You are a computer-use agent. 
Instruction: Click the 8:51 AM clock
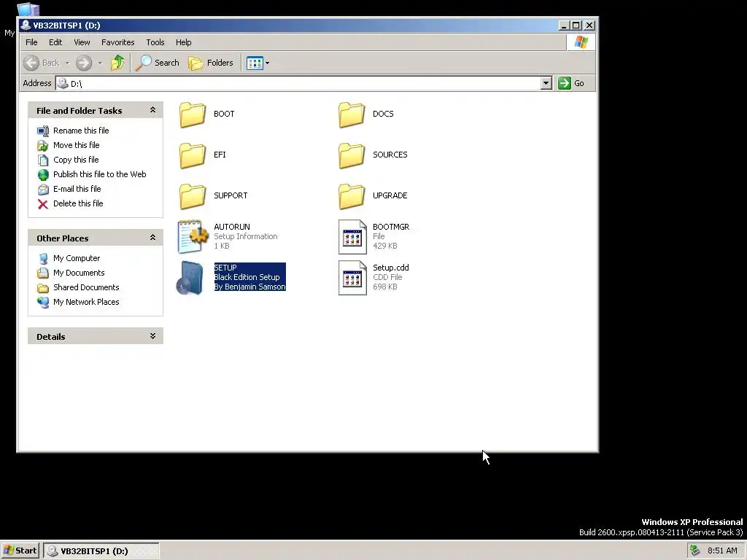[x=722, y=551]
